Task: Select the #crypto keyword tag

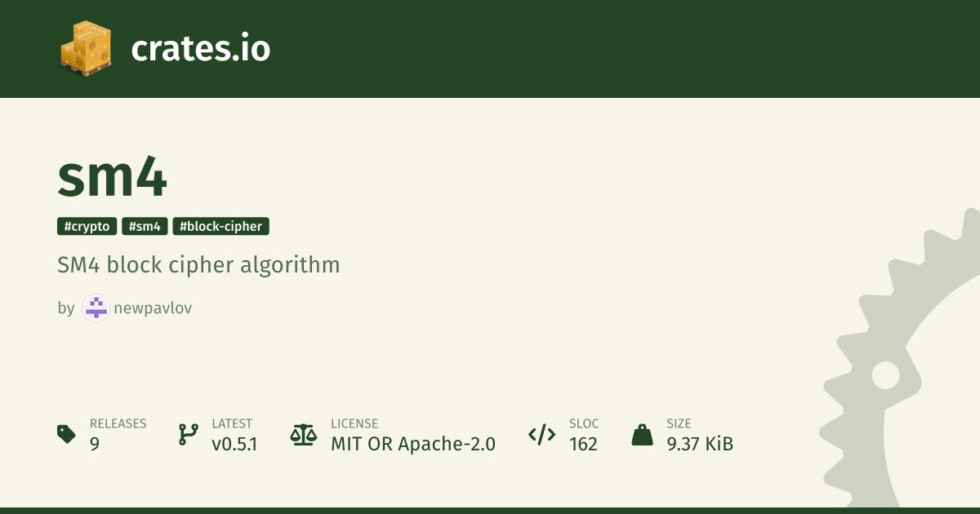Action: tap(87, 227)
